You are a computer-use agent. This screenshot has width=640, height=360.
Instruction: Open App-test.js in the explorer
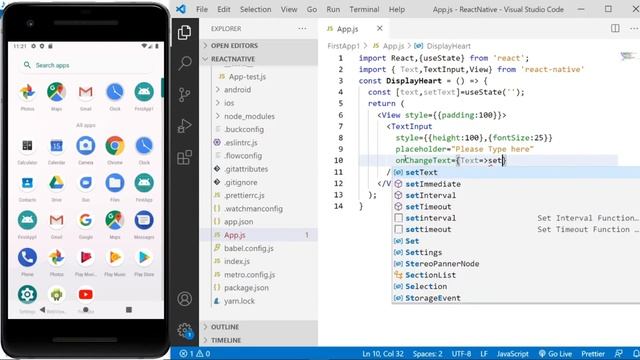click(247, 77)
